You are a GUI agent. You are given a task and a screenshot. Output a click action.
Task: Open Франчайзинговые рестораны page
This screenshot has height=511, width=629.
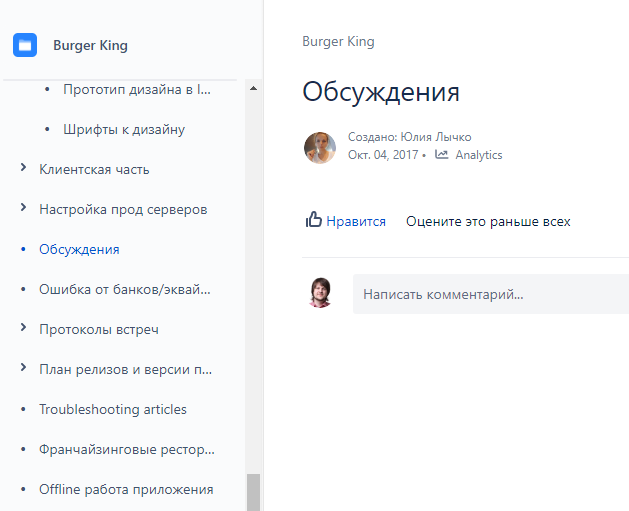coord(126,449)
